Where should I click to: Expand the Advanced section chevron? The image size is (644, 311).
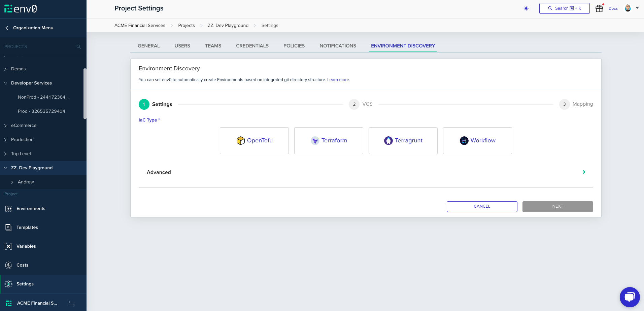click(x=584, y=172)
